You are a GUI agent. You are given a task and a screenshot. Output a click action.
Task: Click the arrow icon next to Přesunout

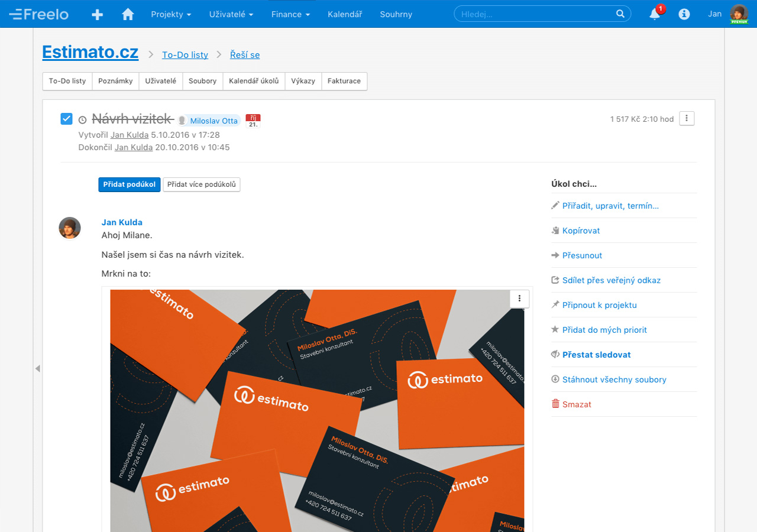tap(555, 255)
